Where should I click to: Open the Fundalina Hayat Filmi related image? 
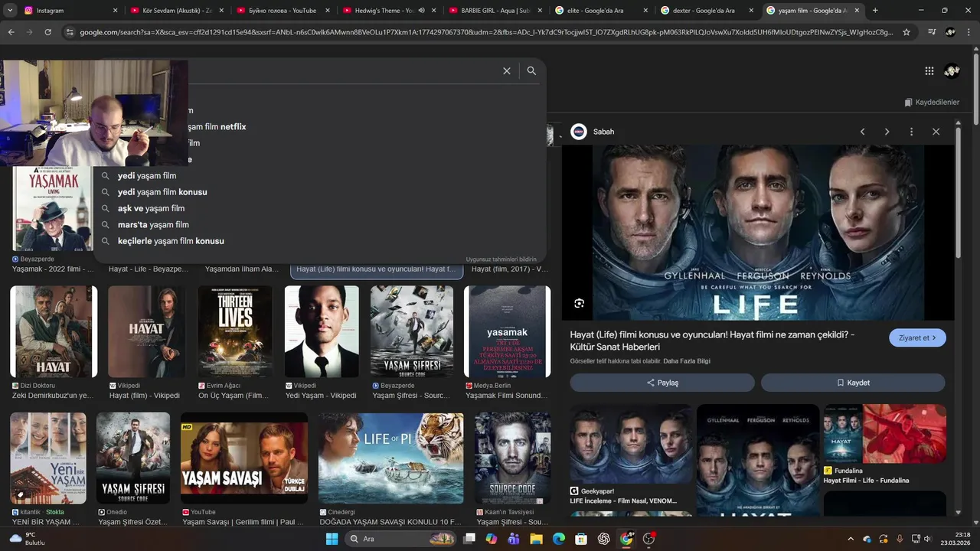[884, 434]
